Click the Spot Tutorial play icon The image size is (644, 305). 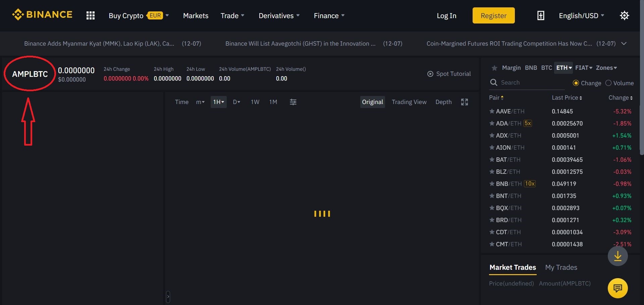(430, 73)
